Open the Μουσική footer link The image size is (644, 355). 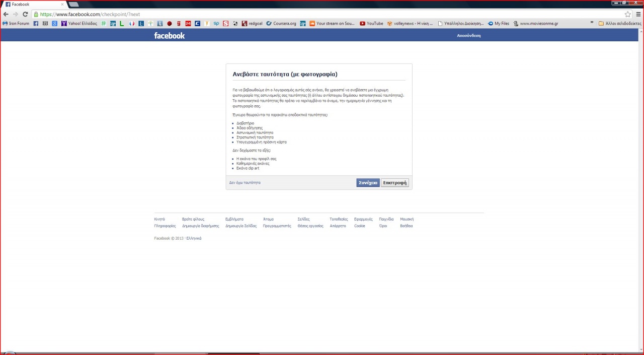pos(407,220)
